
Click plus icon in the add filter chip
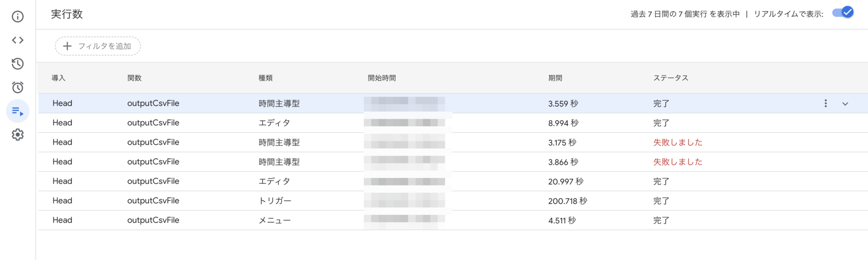point(67,46)
